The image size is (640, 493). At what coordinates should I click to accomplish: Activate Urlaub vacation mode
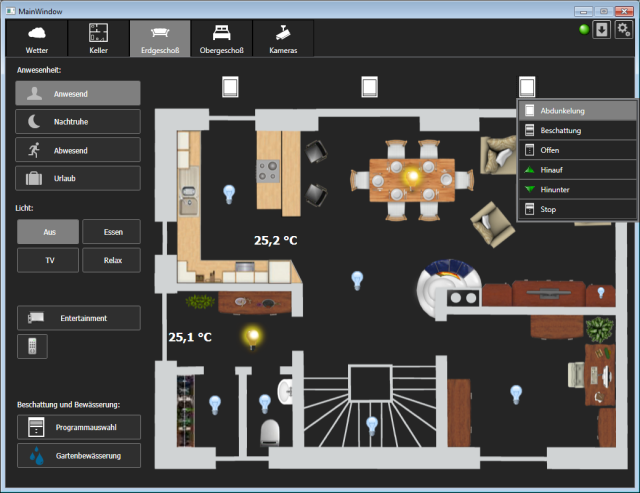pyautogui.click(x=78, y=178)
